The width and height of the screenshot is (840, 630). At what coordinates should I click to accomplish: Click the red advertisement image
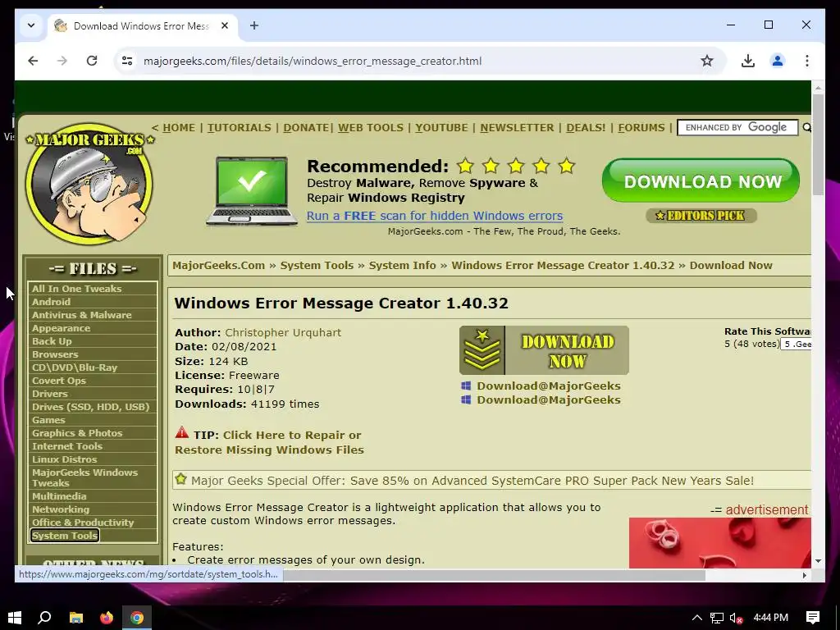click(720, 543)
